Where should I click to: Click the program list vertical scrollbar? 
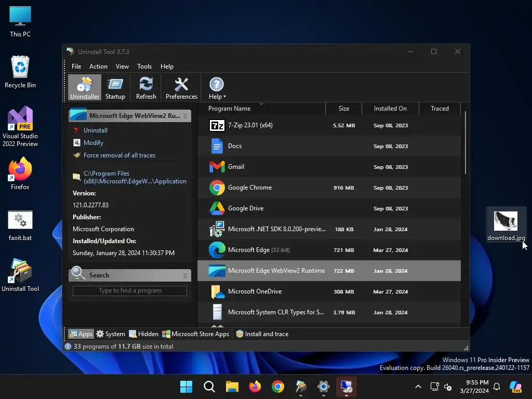[x=465, y=143]
